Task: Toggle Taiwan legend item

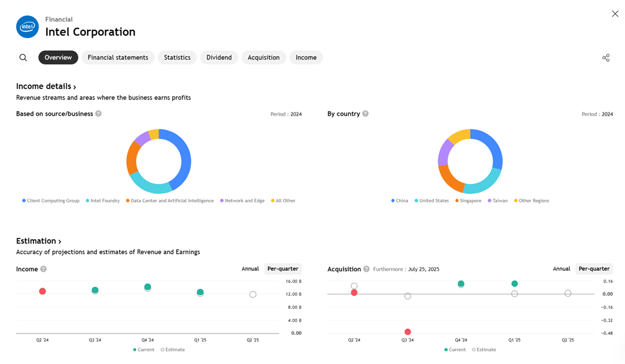Action: 498,201
